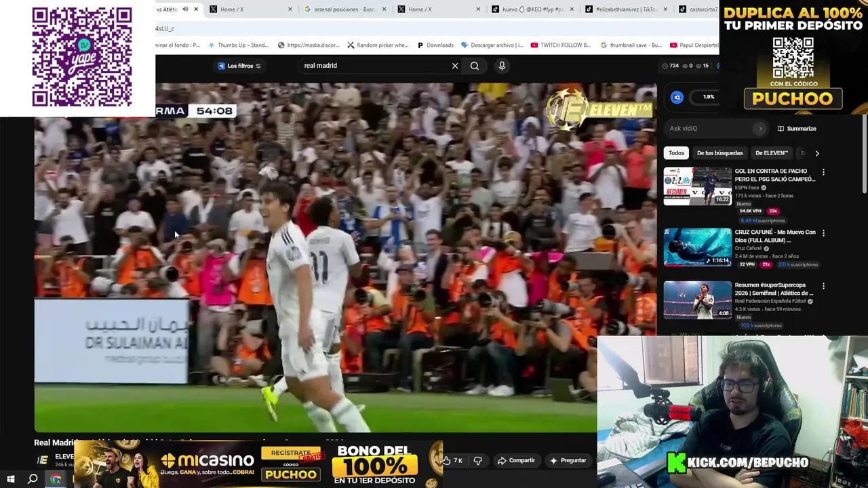This screenshot has height=488, width=868.
Task: Click the vidIQ 724 clock stat
Action: coord(670,66)
